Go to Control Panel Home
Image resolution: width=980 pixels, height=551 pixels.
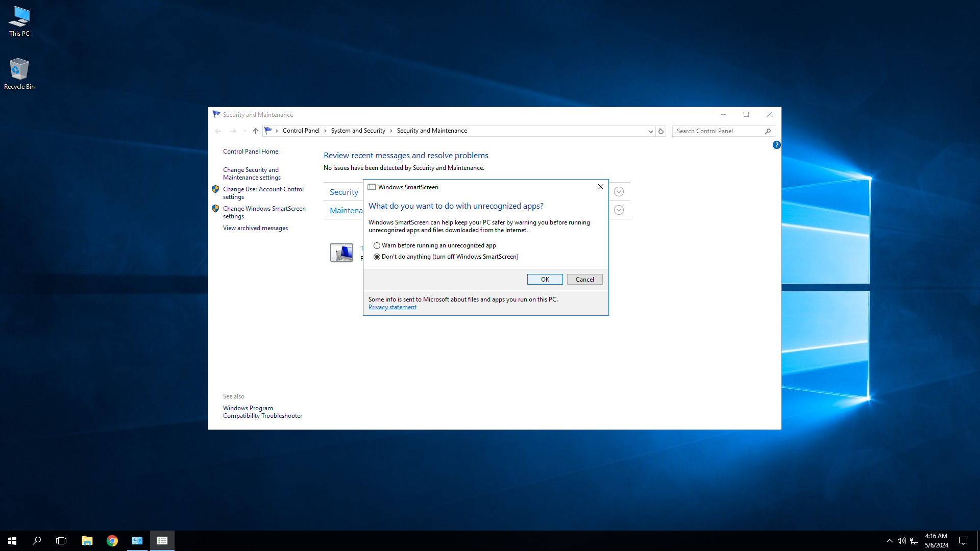(x=250, y=152)
